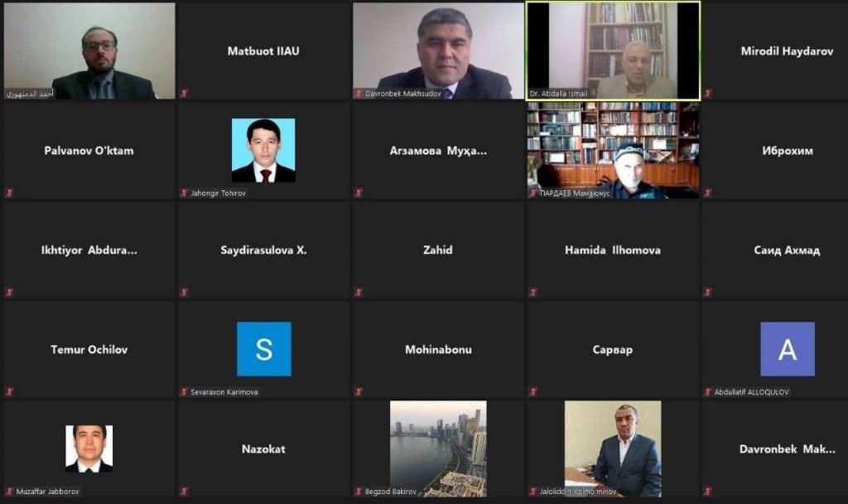
Task: Click the purple A avatar of Abdullatif ALLOQULOV
Action: pos(788,349)
